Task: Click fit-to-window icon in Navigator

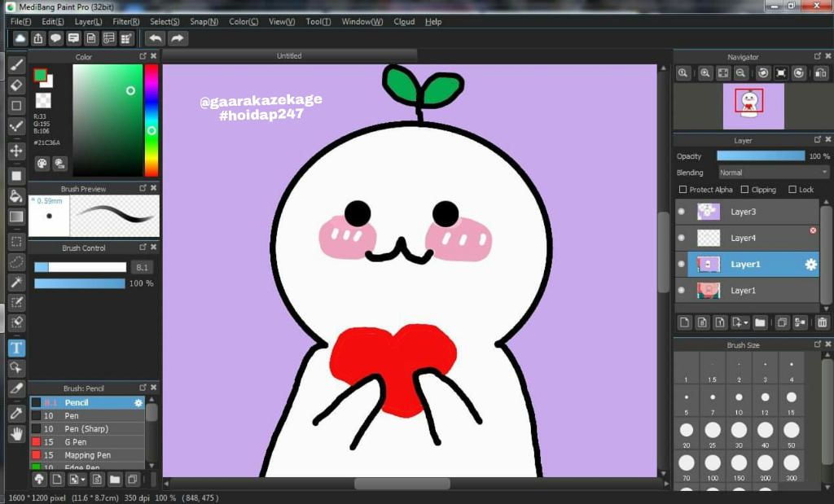Action: pyautogui.click(x=723, y=73)
